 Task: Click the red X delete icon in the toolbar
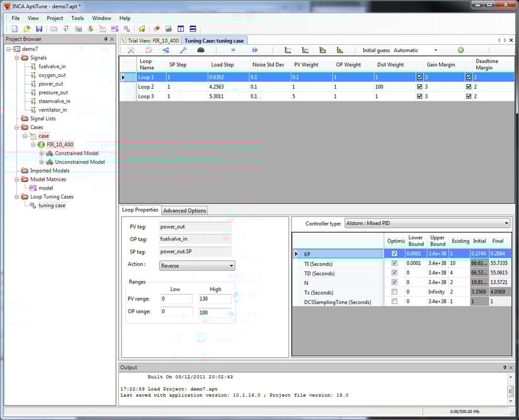[130, 49]
